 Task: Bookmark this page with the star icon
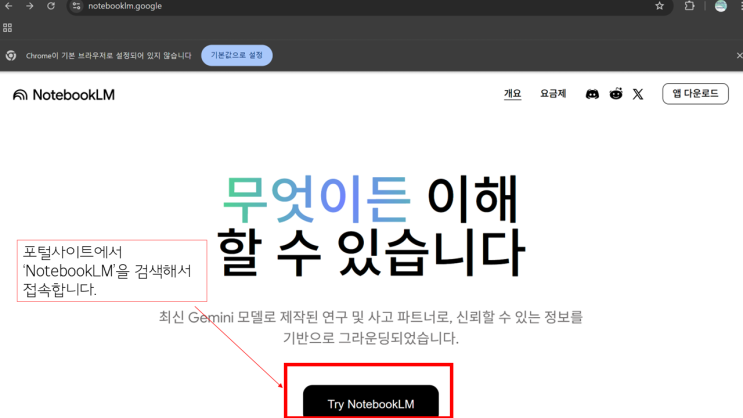(x=659, y=6)
